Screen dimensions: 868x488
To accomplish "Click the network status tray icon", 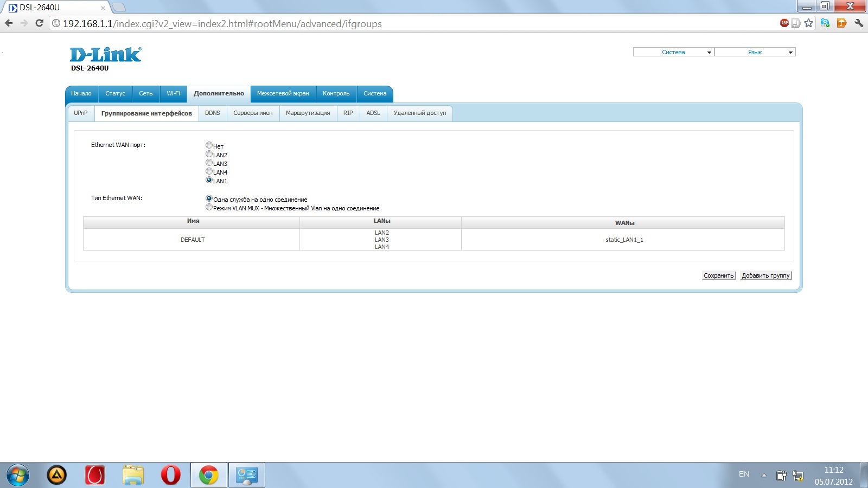I will [x=798, y=476].
